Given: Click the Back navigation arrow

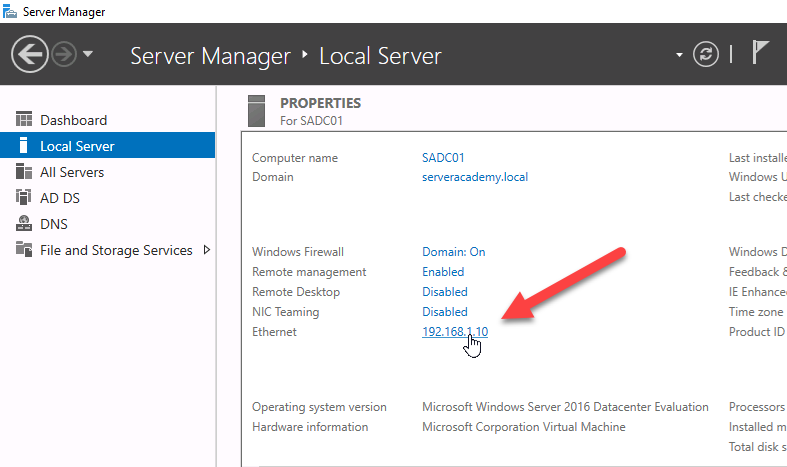Looking at the screenshot, I should (x=30, y=54).
